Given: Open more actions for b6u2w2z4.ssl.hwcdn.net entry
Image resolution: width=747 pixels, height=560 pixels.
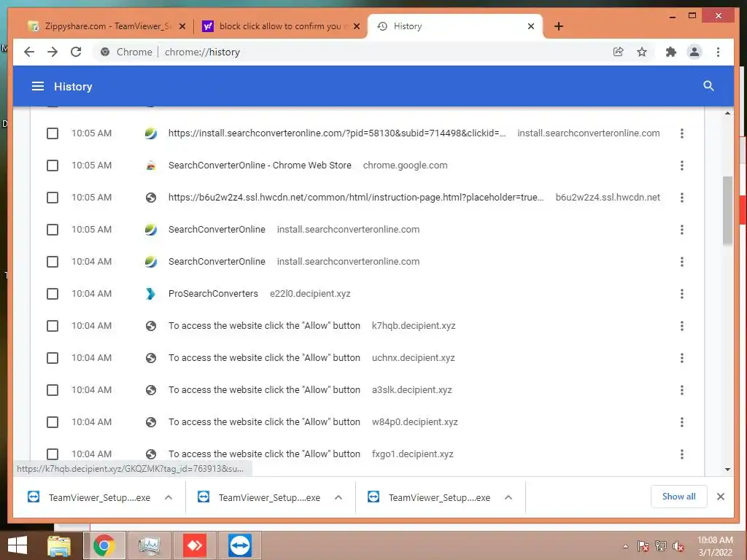Looking at the screenshot, I should pos(682,198).
